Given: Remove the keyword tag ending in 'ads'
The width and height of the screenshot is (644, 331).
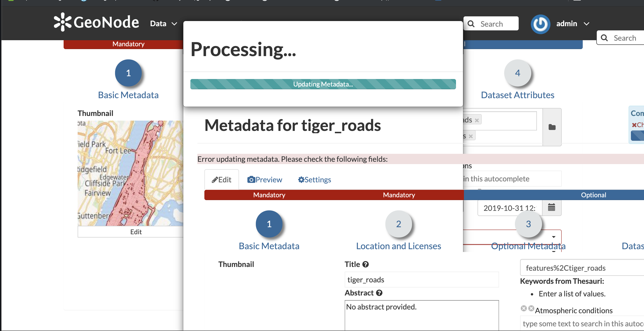Looking at the screenshot, I should [477, 120].
